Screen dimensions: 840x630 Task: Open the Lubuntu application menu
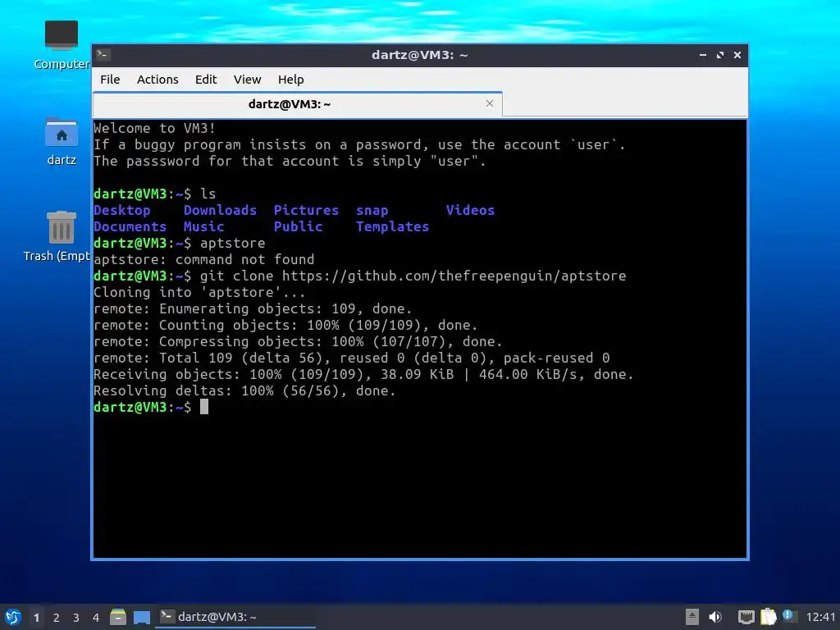(13, 617)
